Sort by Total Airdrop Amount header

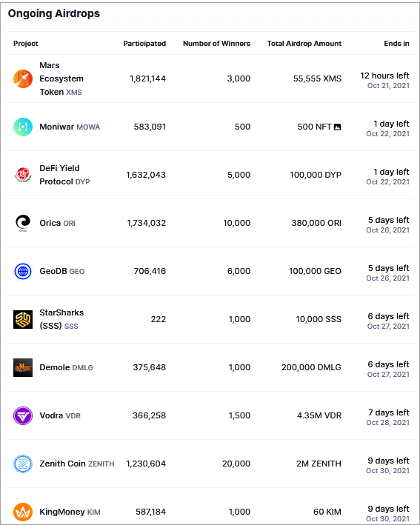(x=304, y=44)
